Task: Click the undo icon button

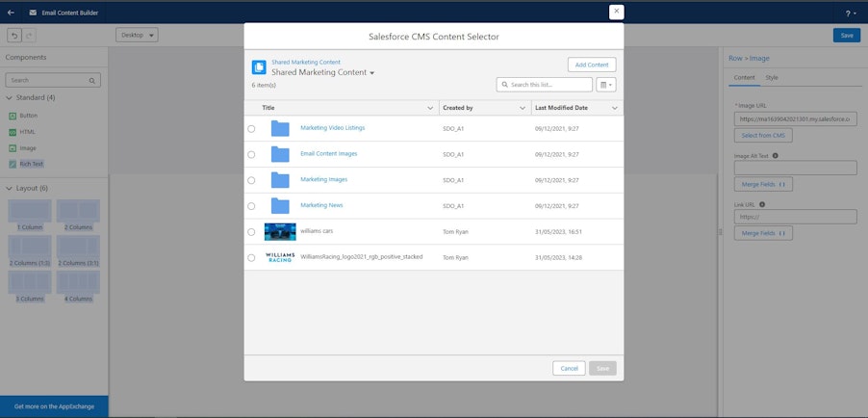Action: (14, 36)
